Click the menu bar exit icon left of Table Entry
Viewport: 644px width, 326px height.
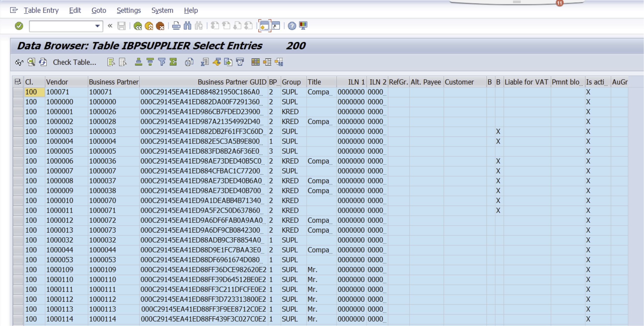pos(14,10)
